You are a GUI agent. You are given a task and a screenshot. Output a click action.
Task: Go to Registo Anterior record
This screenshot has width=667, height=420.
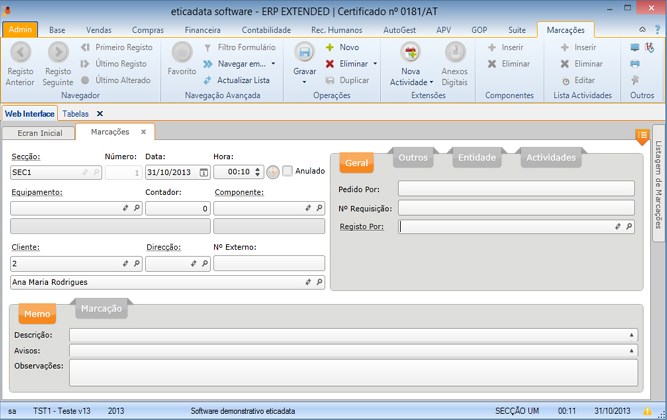point(20,54)
